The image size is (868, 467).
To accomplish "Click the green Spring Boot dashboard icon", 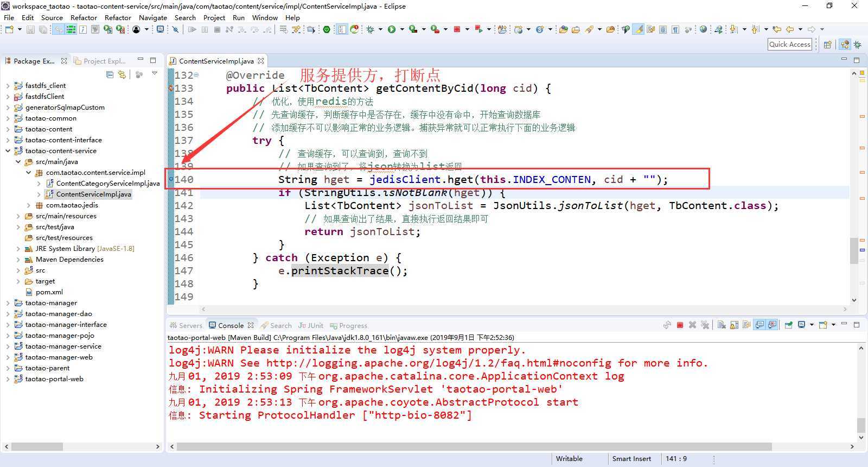I will 327,29.
